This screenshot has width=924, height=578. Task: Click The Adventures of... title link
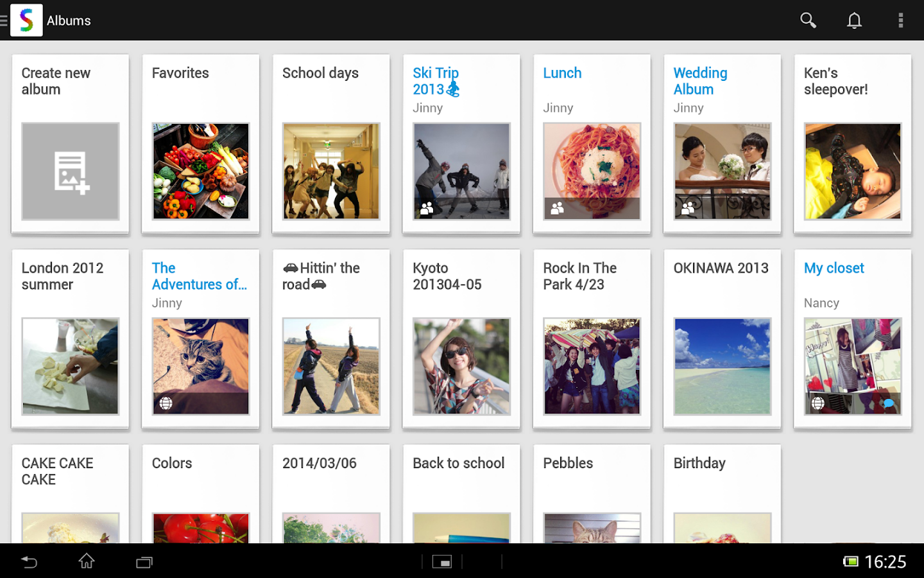199,276
